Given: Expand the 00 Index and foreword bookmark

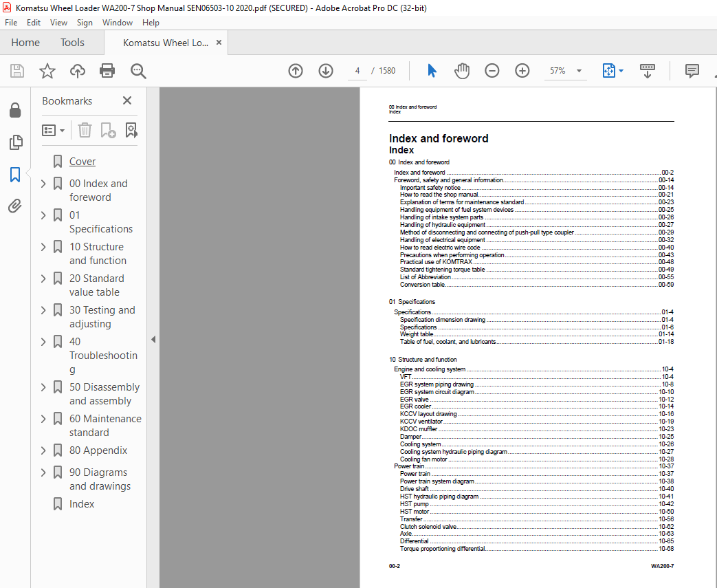Looking at the screenshot, I should (43, 184).
